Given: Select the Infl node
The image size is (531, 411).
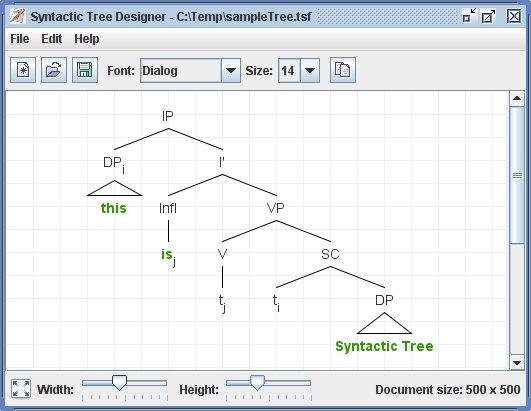Looking at the screenshot, I should coord(168,208).
